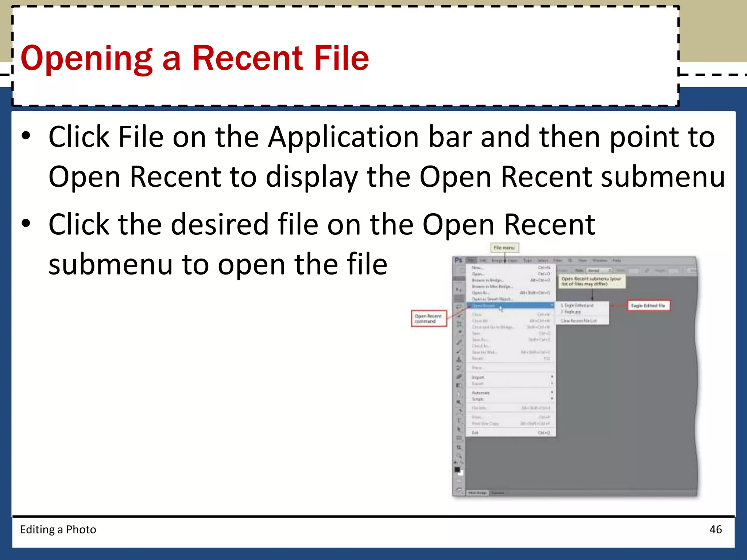Click the black foreground color swatch
The height and width of the screenshot is (560, 747).
(x=457, y=469)
